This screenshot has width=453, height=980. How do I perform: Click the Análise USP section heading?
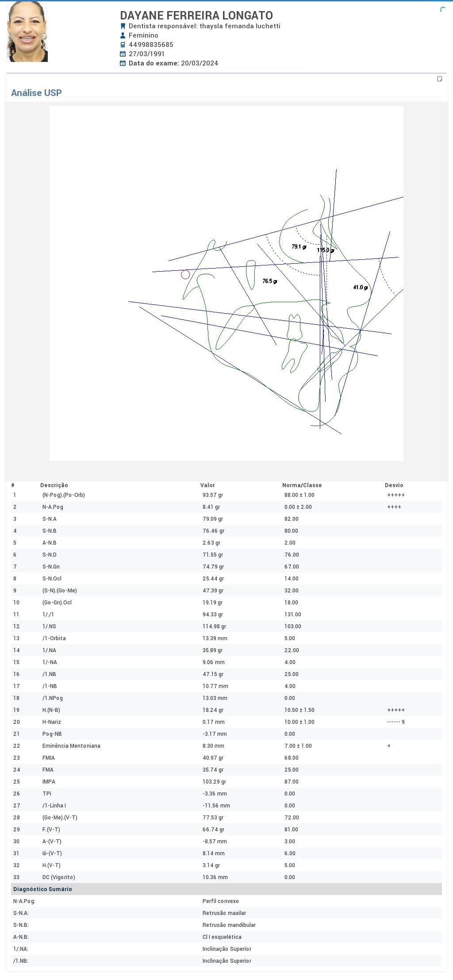(36, 93)
